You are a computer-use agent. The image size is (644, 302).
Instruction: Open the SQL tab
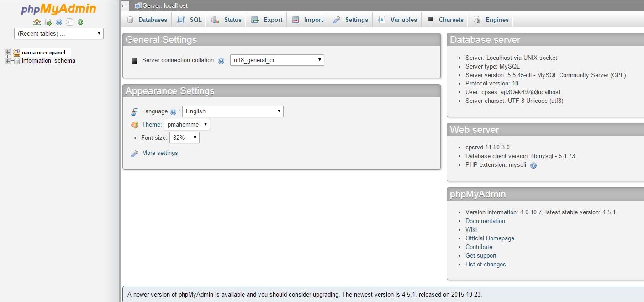click(x=190, y=20)
